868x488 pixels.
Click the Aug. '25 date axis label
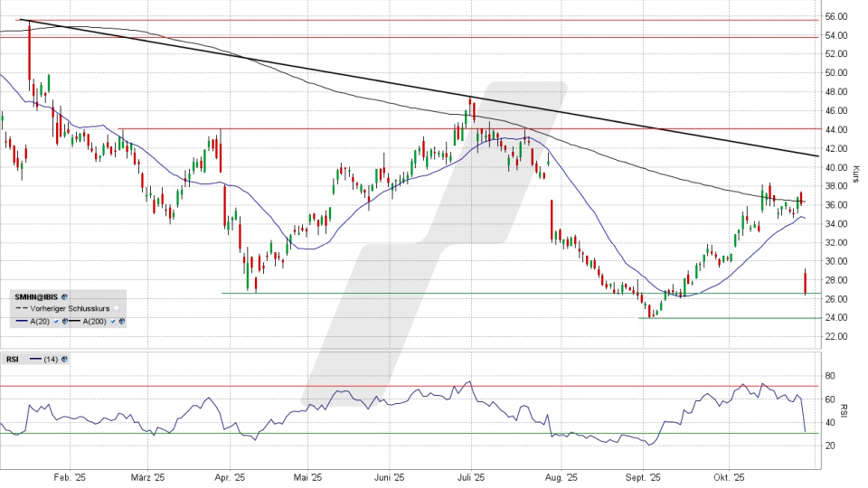(x=561, y=477)
